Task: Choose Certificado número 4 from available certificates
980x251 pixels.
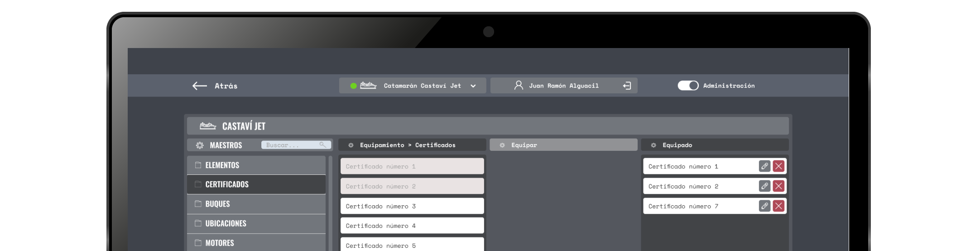Action: pos(412,226)
